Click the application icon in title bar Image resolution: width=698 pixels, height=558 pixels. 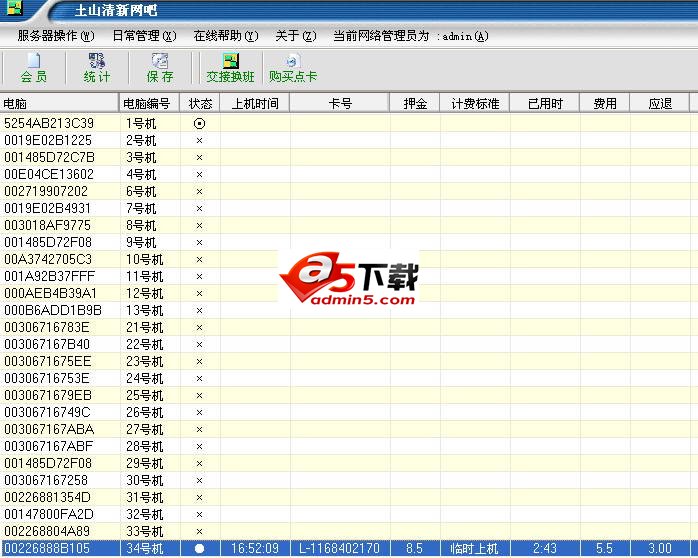(x=14, y=7)
